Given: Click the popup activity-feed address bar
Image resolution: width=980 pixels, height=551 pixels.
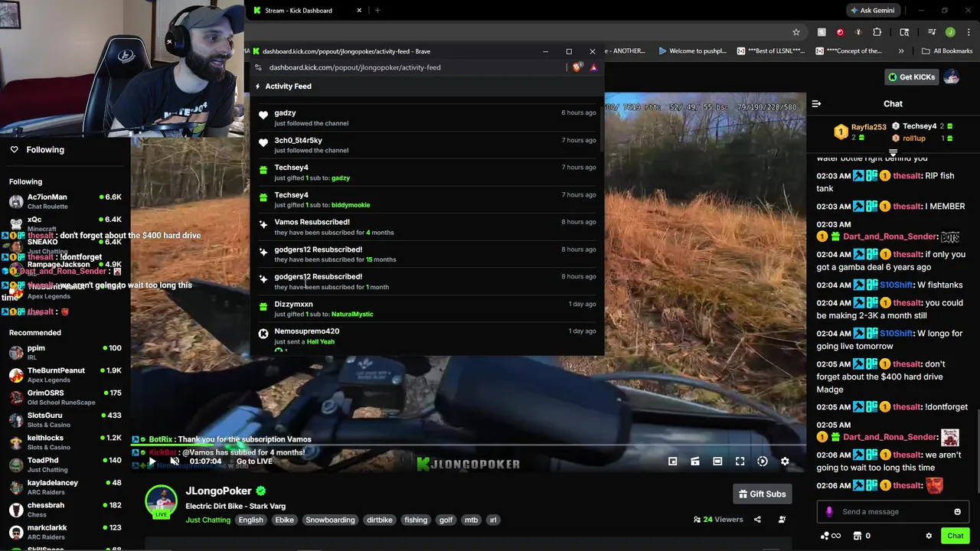Looking at the screenshot, I should pos(354,67).
